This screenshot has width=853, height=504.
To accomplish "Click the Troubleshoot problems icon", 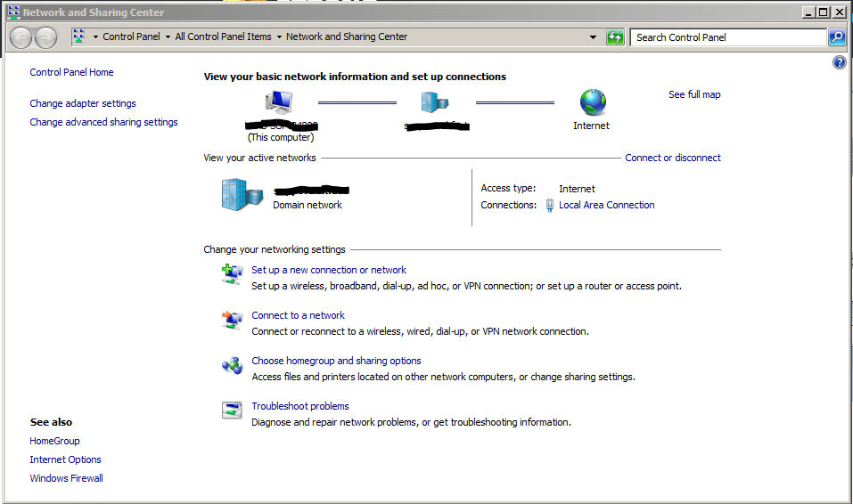I will pyautogui.click(x=232, y=411).
